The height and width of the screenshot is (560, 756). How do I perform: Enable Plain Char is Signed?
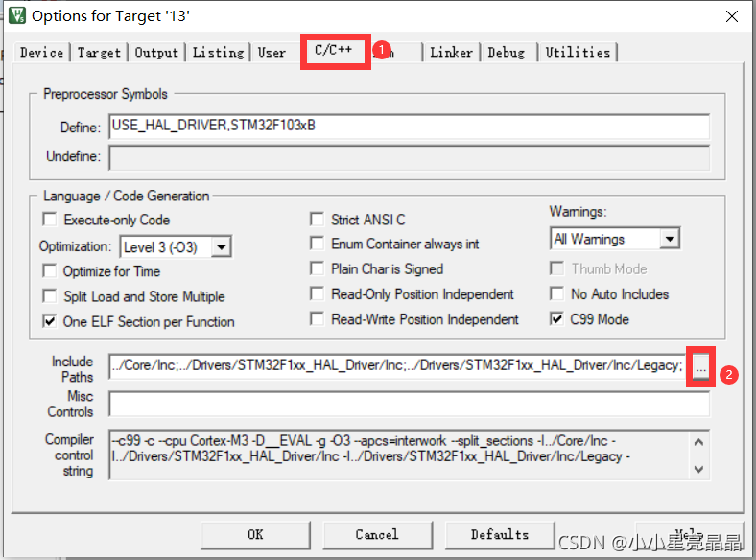click(x=317, y=268)
